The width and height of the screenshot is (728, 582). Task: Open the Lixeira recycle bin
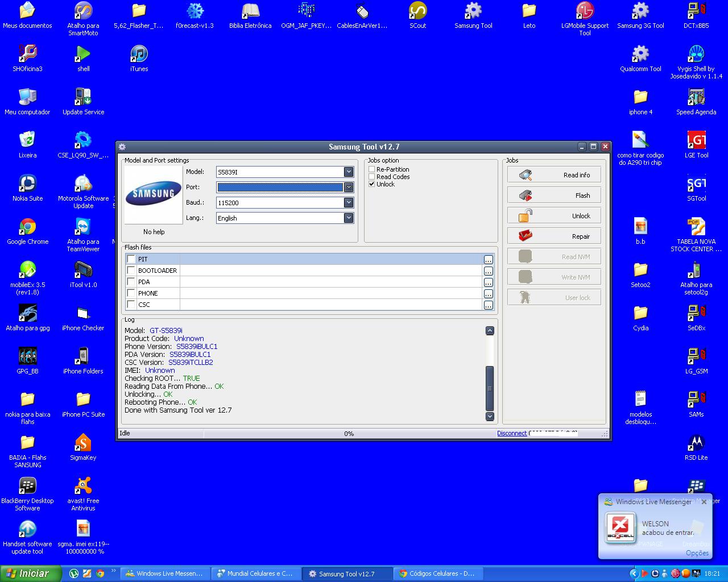[x=27, y=145]
